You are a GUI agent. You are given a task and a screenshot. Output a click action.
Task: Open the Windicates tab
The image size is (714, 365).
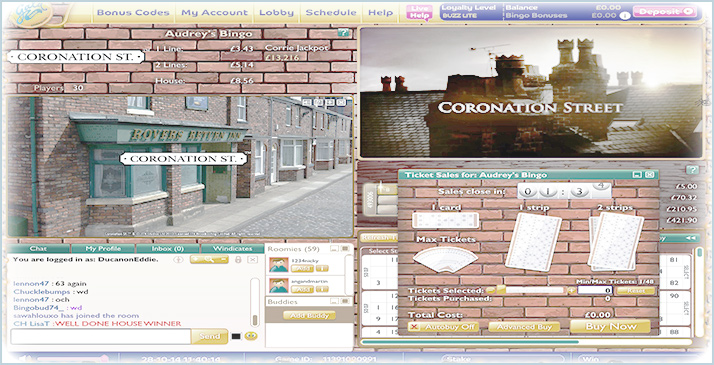tap(232, 248)
